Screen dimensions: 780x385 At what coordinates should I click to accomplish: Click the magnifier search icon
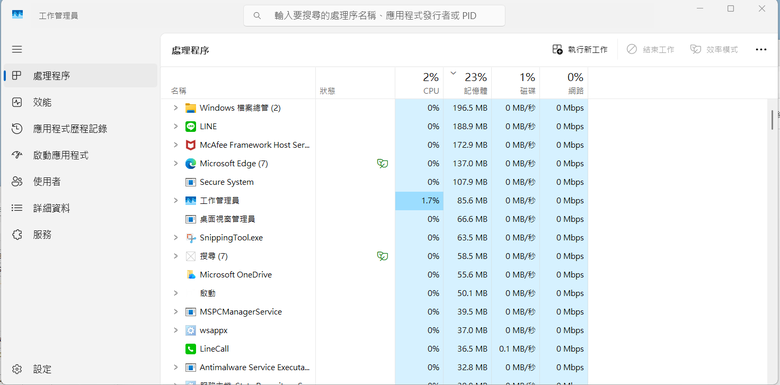(x=257, y=15)
